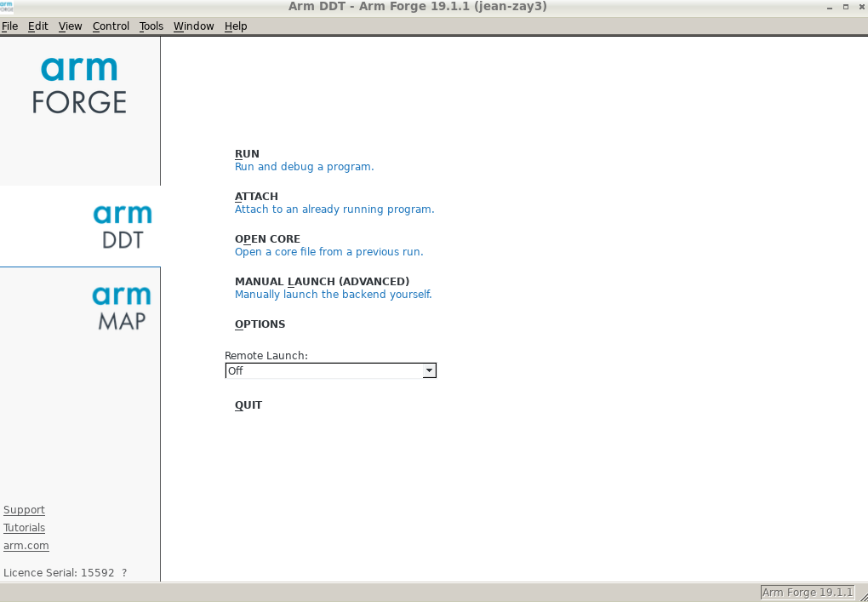The width and height of the screenshot is (868, 602).
Task: Open the Help menu
Action: coord(236,26)
